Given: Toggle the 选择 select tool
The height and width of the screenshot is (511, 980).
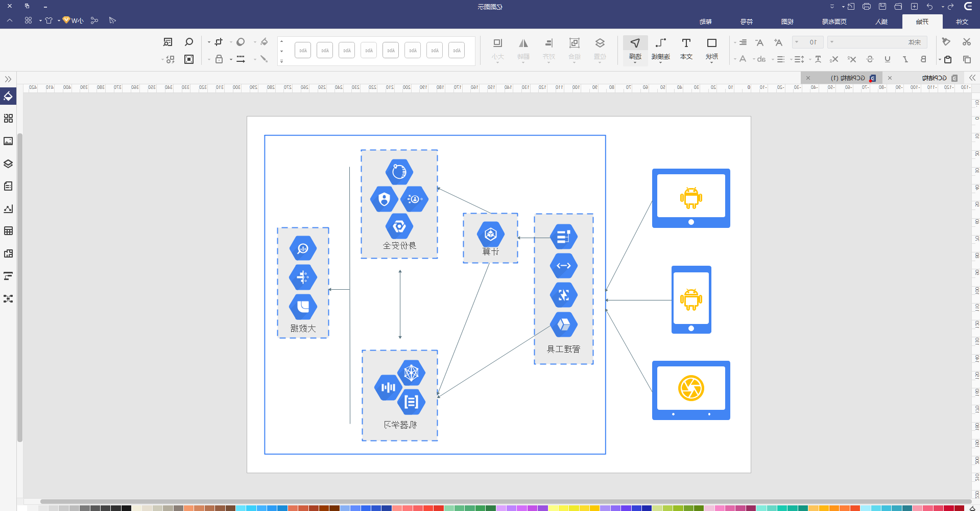Looking at the screenshot, I should coord(635,49).
